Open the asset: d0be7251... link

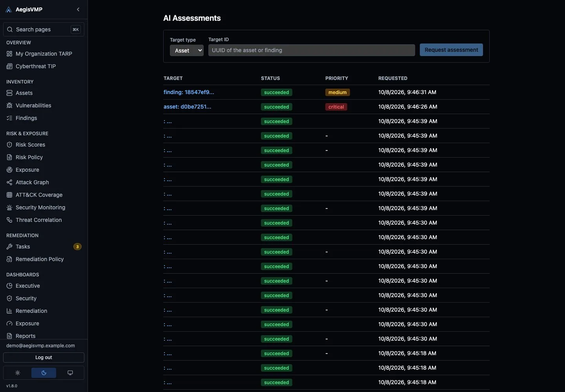point(187,107)
